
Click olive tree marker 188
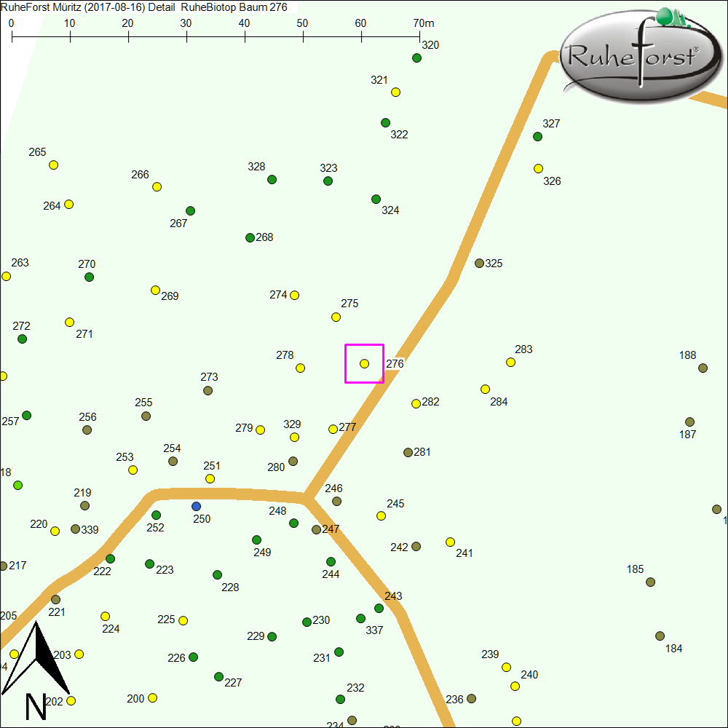(x=703, y=368)
